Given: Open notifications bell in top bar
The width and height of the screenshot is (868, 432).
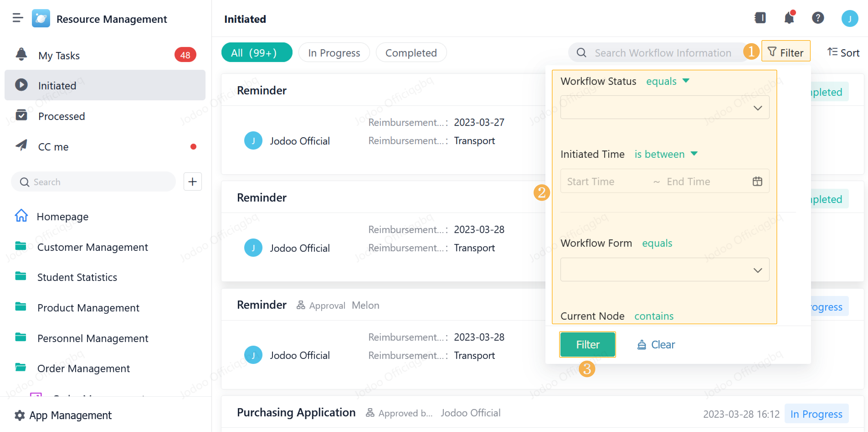Looking at the screenshot, I should tap(789, 18).
